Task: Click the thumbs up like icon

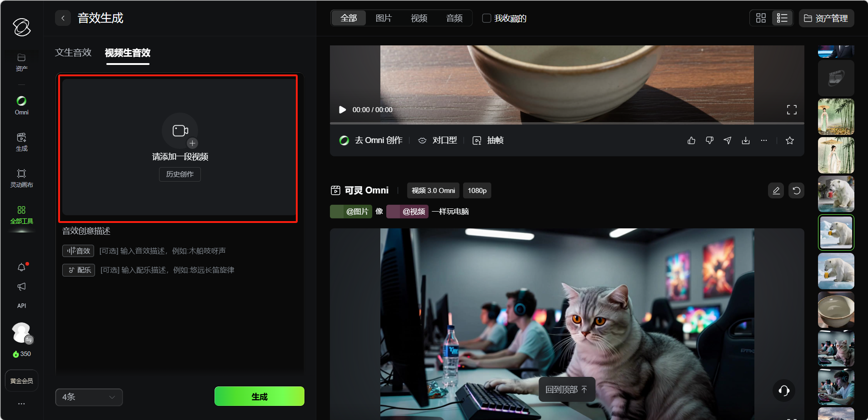Action: [691, 141]
